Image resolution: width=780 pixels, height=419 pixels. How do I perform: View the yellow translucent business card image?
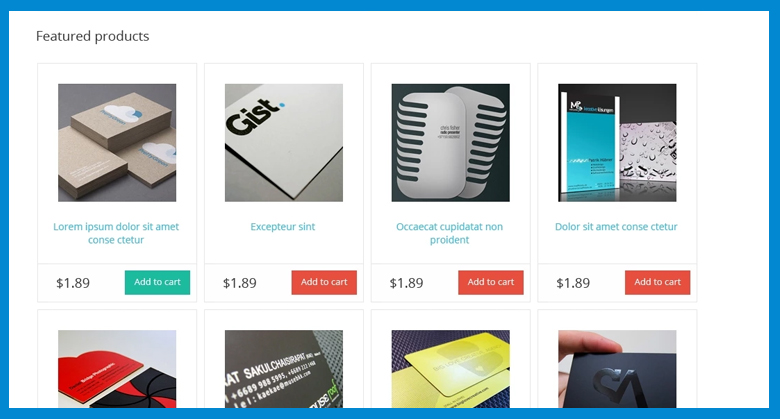tap(450, 369)
